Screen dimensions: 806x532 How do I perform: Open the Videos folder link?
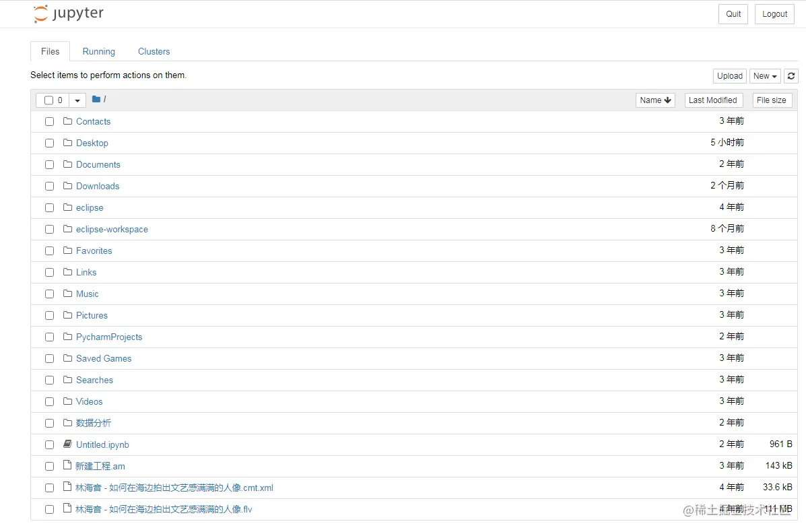[90, 402]
